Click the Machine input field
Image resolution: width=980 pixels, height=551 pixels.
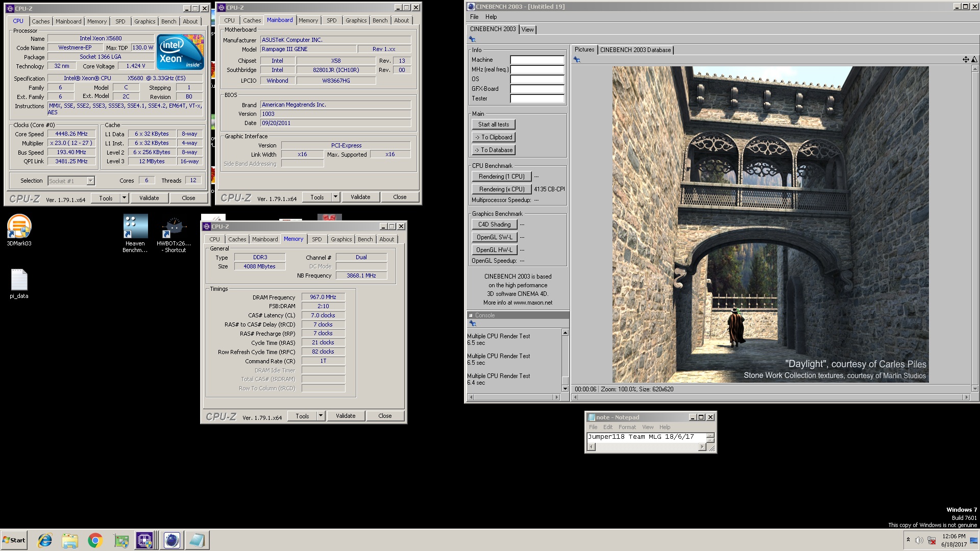tap(537, 60)
